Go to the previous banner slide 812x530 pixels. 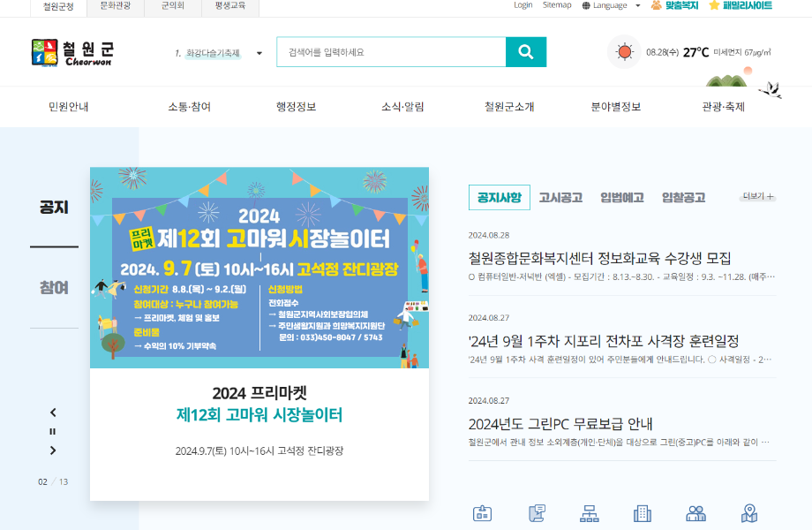[53, 413]
